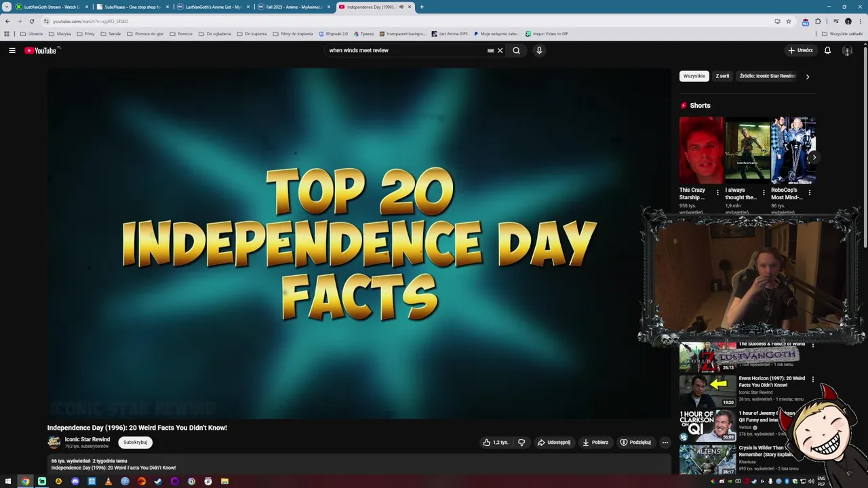Viewport: 868px width, 488px height.
Task: Subscribe using the Subskrybuj button
Action: point(135,443)
